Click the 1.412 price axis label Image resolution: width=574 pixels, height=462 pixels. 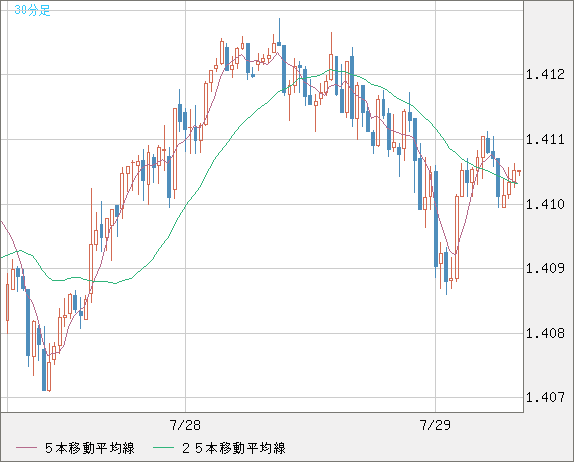(545, 75)
